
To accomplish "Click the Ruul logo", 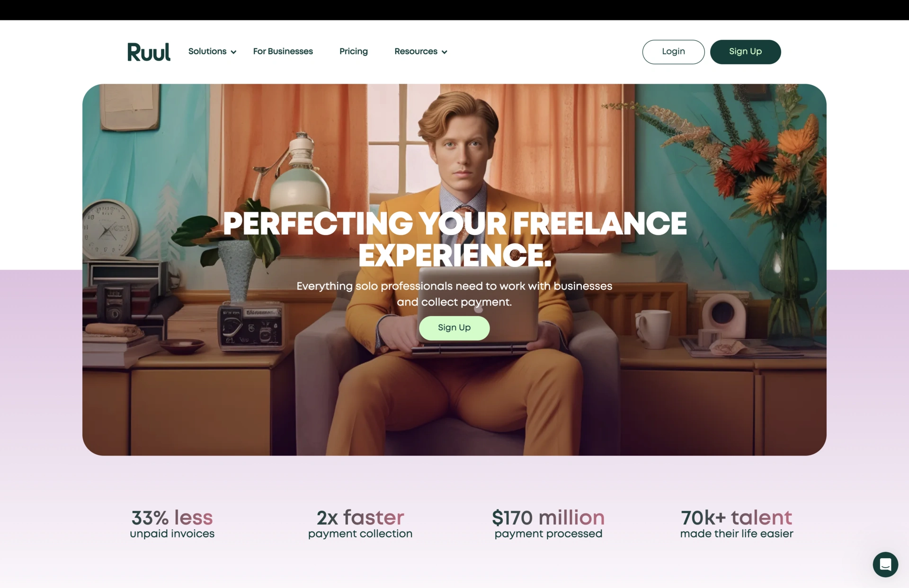I will click(x=149, y=52).
